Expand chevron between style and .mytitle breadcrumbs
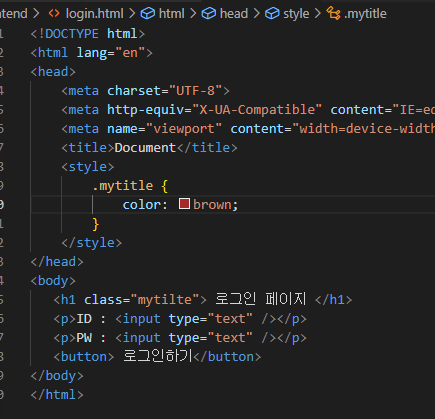 coord(318,14)
